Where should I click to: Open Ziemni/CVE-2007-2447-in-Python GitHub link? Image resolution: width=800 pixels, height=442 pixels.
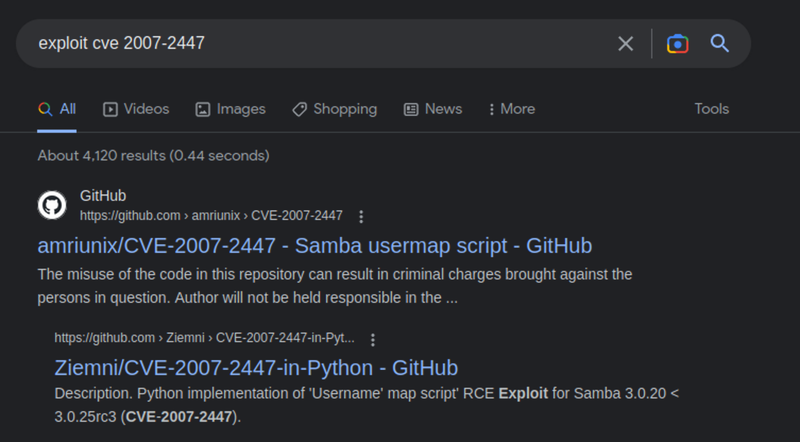(256, 367)
